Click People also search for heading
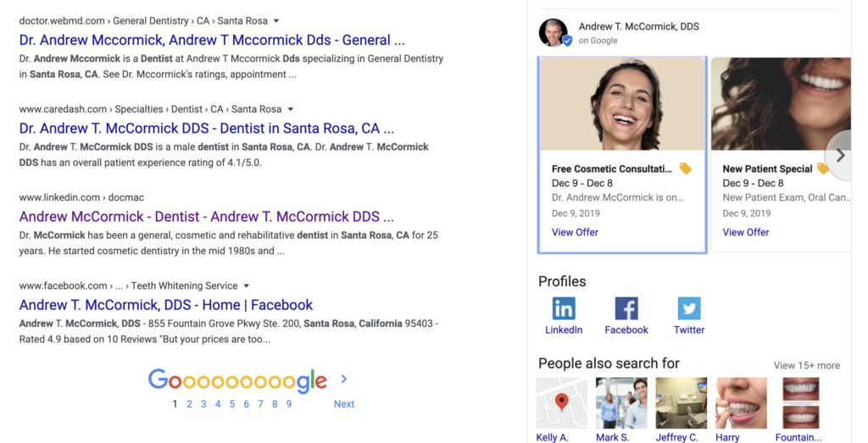Screen dimensions: 868x443 point(609,363)
